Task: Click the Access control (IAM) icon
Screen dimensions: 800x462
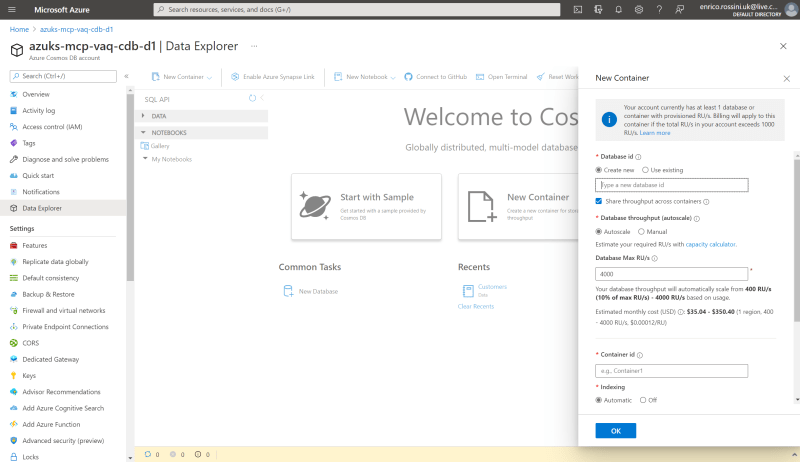Action: (x=14, y=127)
